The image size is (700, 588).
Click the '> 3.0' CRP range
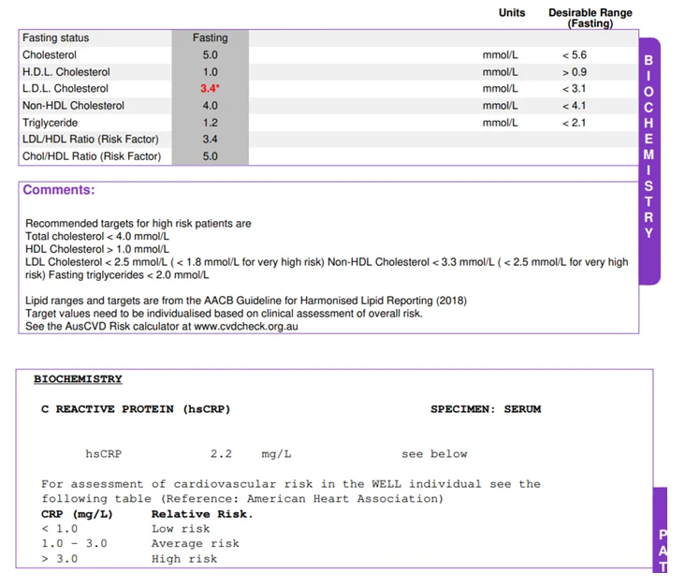[x=59, y=559]
